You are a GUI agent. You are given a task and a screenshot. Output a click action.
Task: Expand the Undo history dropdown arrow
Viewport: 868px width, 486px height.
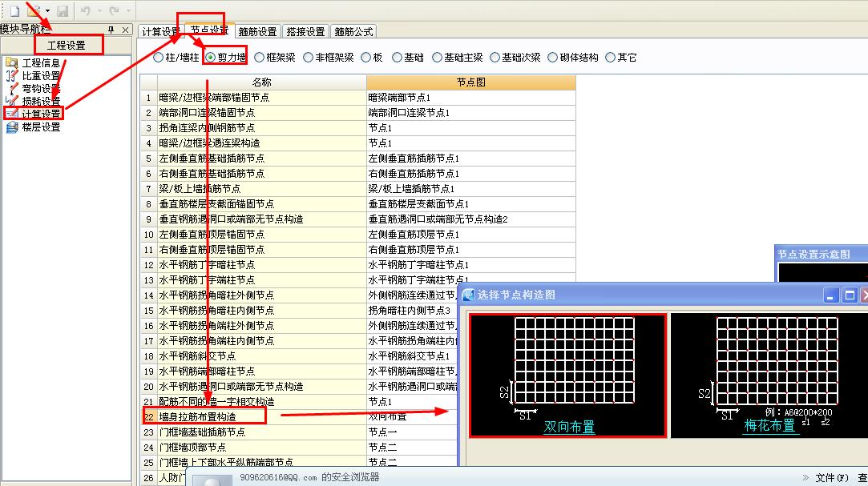coord(99,11)
